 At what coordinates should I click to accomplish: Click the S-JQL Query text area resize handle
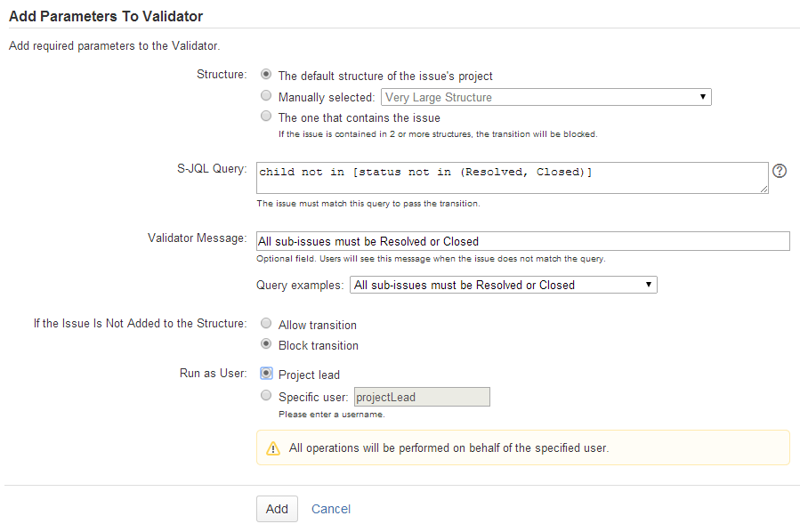[764, 189]
